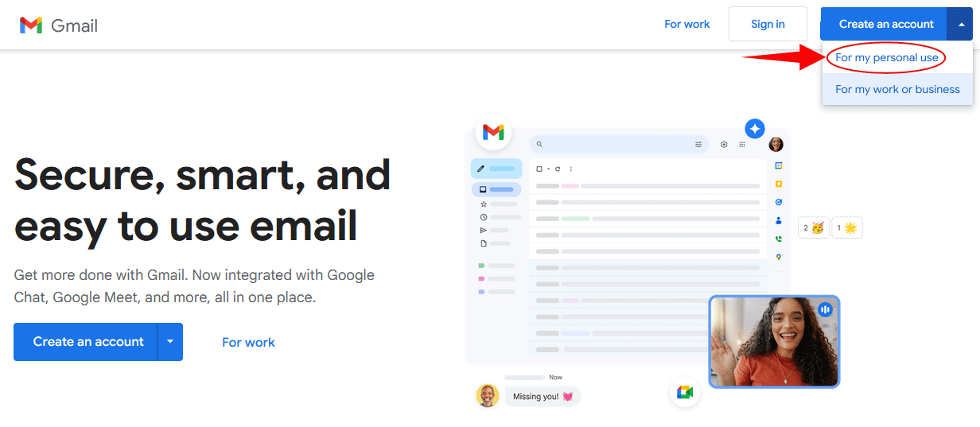Click the refresh icon in the mail toolbar
This screenshot has width=980, height=427.
558,169
